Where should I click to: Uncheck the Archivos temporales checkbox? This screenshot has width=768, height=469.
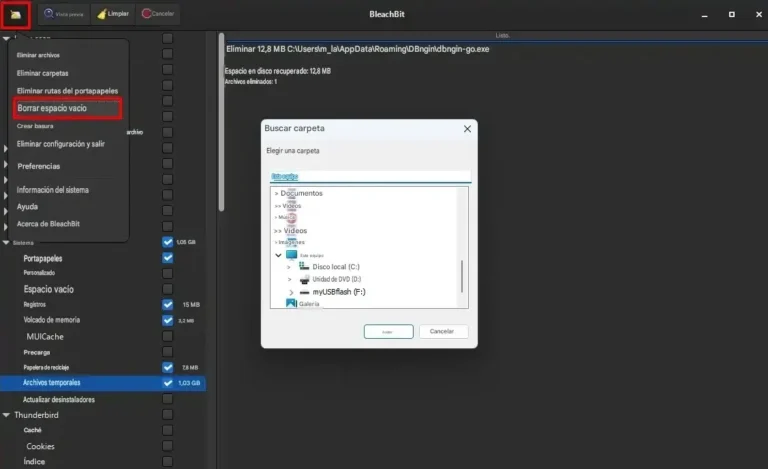168,383
